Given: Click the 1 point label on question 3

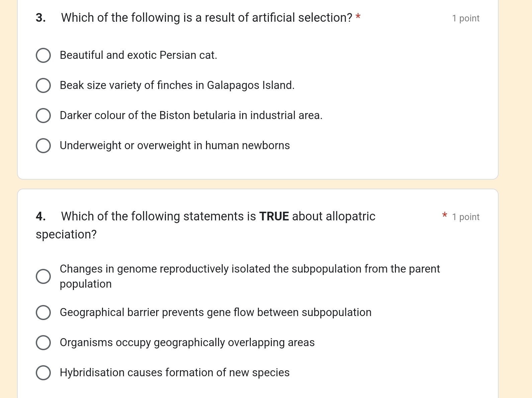Looking at the screenshot, I should coord(465,18).
